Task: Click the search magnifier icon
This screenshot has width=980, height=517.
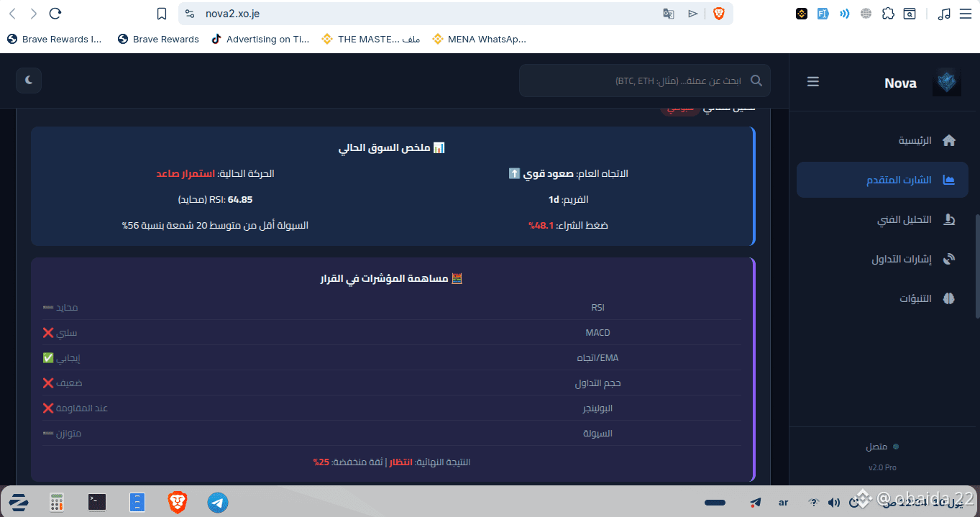Action: coord(756,81)
